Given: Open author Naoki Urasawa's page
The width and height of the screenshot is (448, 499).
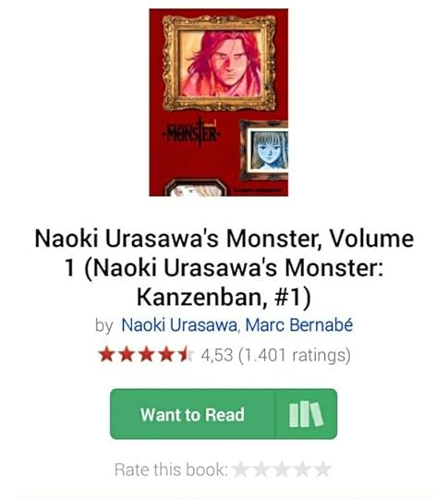Looking at the screenshot, I should pos(179,325).
